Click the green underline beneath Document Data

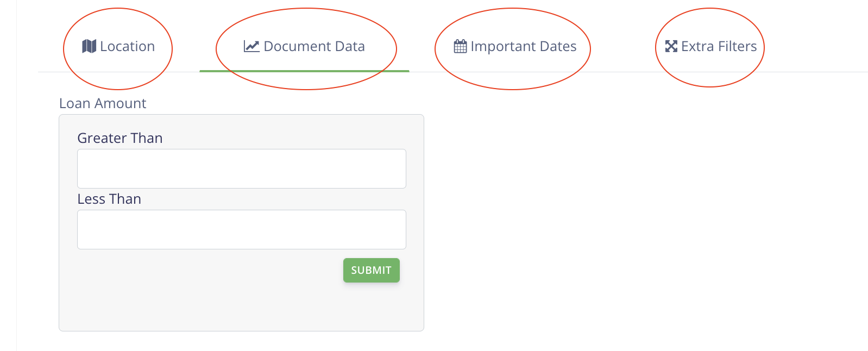[304, 71]
